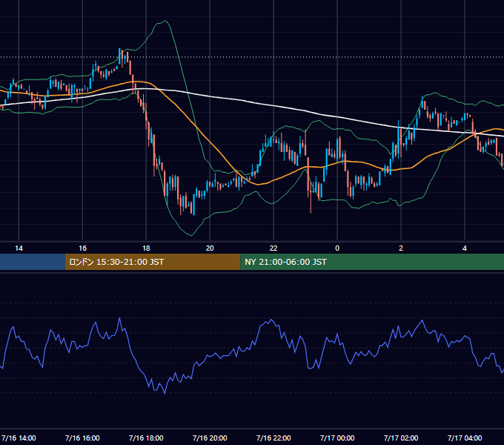The width and height of the screenshot is (504, 445).
Task: Click hour label 18 on price chart axis
Action: 146,248
